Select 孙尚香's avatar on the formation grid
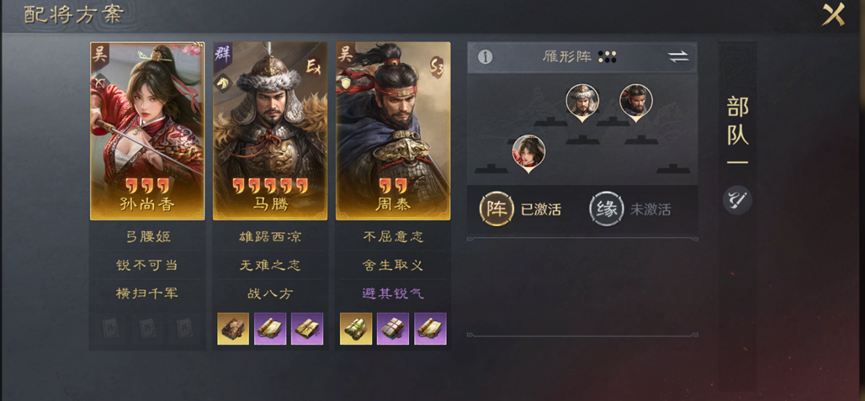The image size is (865, 401). coord(528,153)
